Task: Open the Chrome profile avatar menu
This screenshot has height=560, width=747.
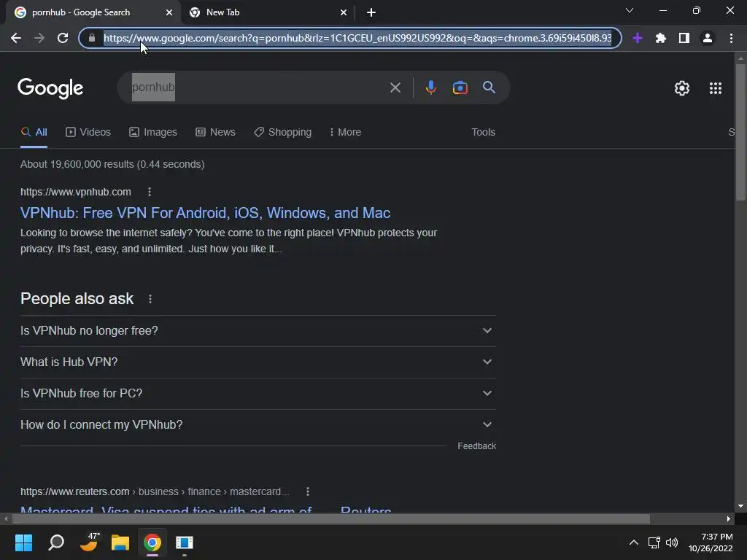Action: tap(708, 38)
